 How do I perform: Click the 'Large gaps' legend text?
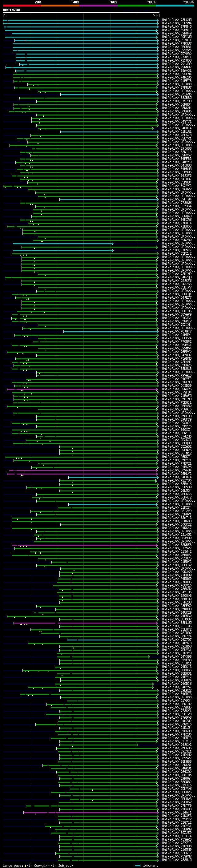pyautogui.click(x=13, y=866)
